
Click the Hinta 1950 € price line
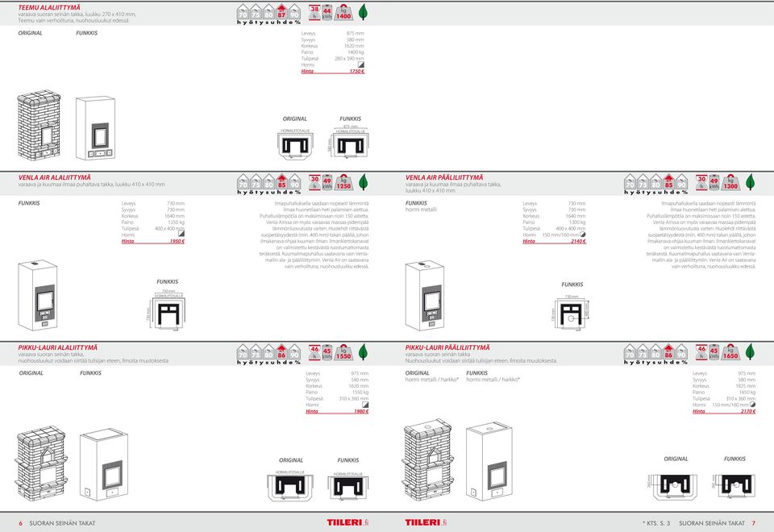pos(153,241)
